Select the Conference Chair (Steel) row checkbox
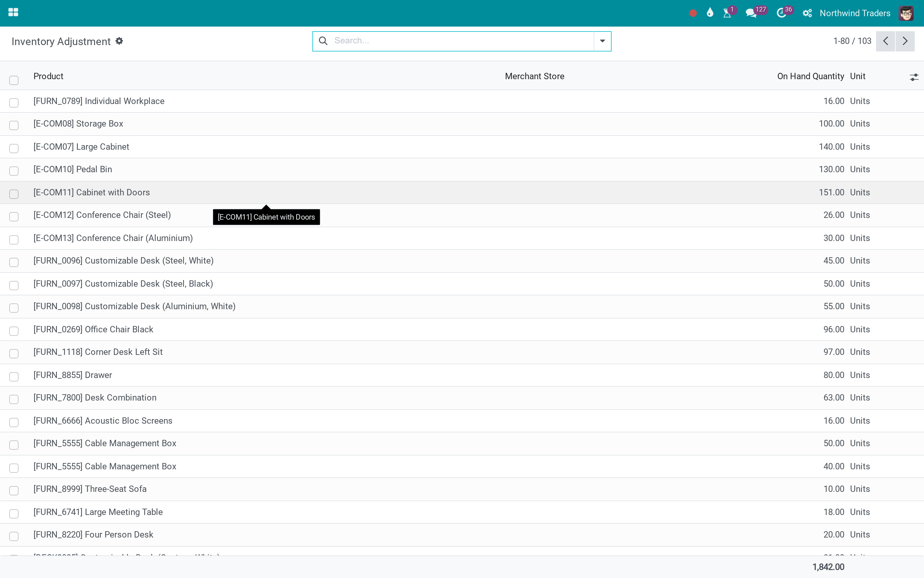 (14, 216)
